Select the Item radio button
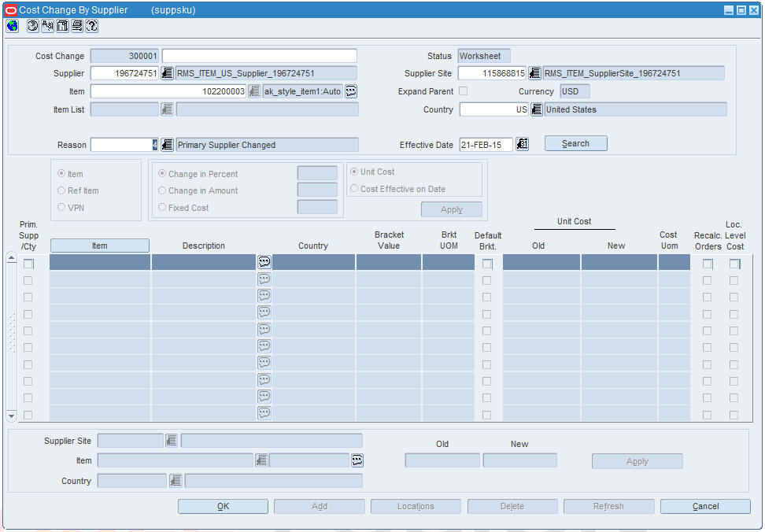This screenshot has height=532, width=765. [61, 174]
